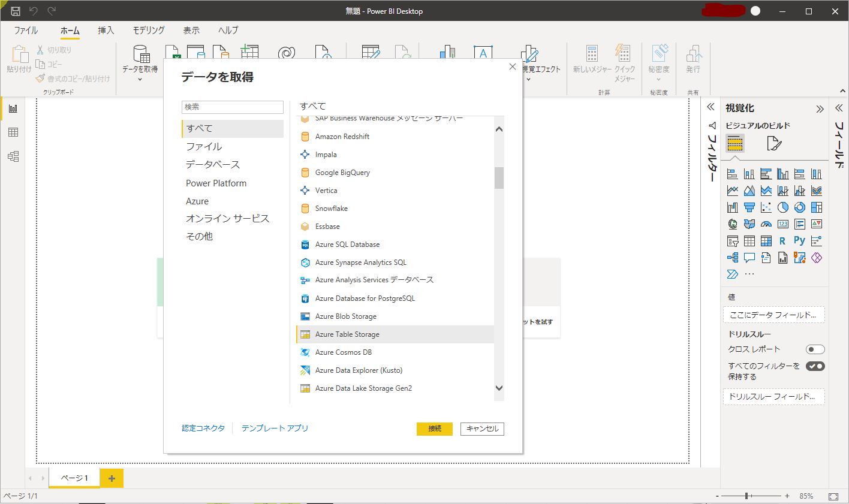Click the yellow 接続 button
The width and height of the screenshot is (849, 504).
[434, 428]
